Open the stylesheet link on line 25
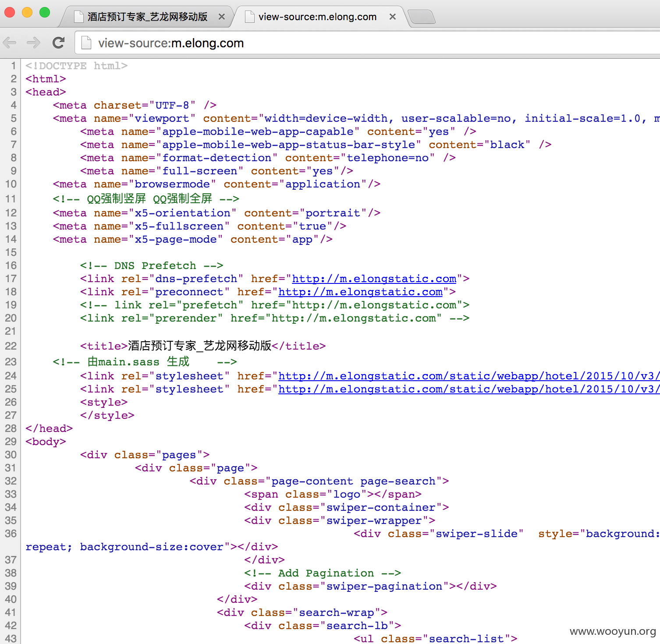660x644 pixels. [469, 389]
